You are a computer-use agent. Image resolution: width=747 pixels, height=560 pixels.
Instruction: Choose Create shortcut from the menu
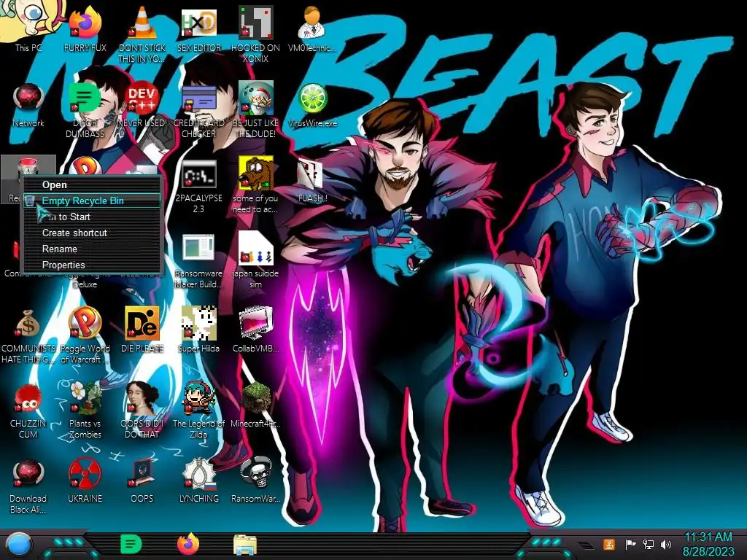point(93,233)
